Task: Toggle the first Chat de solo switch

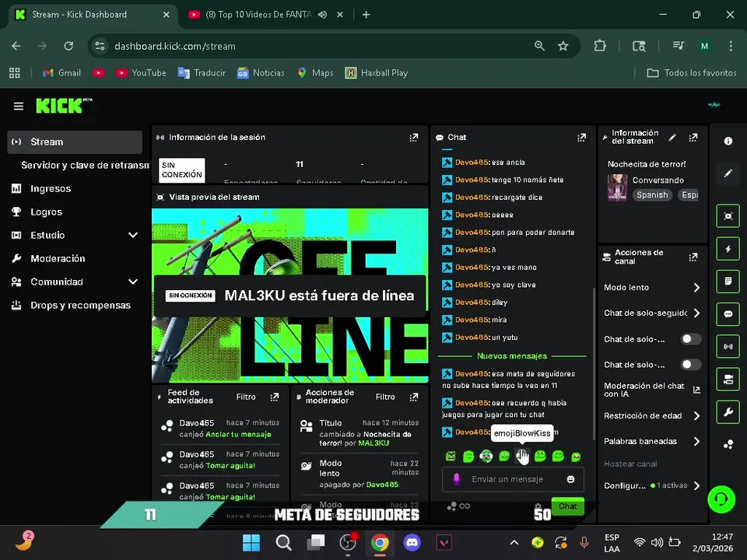Action: (x=690, y=339)
